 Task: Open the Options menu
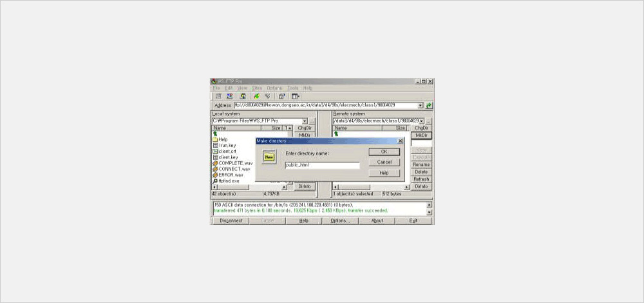point(274,88)
